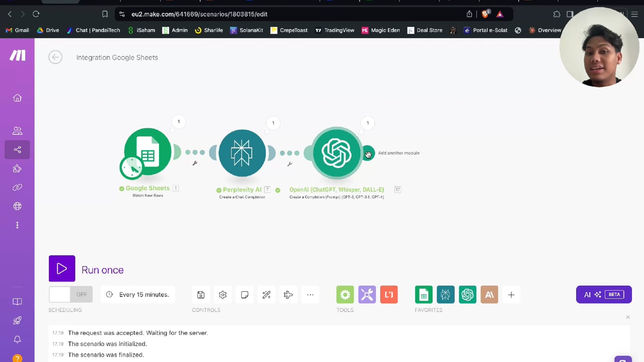Open the controls three-dots More menu

click(310, 295)
